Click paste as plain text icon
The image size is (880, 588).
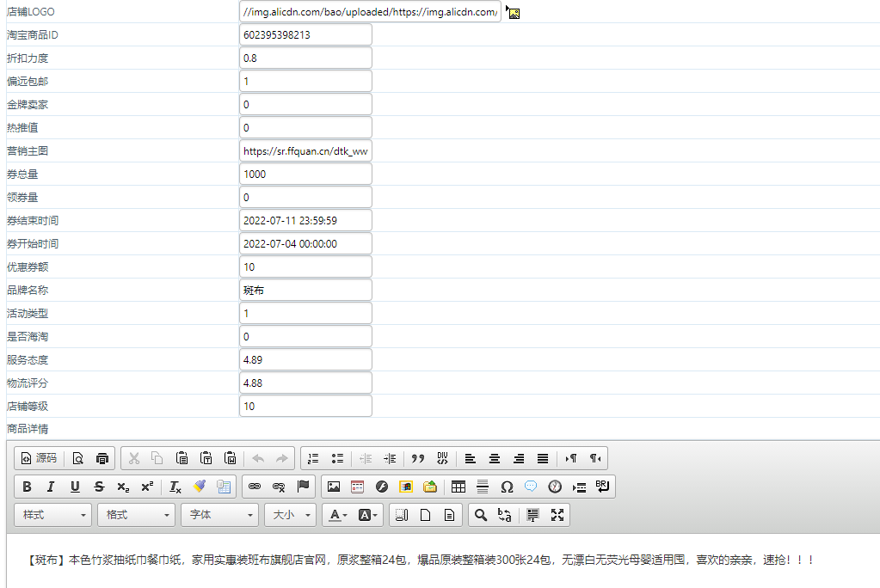[x=206, y=458]
